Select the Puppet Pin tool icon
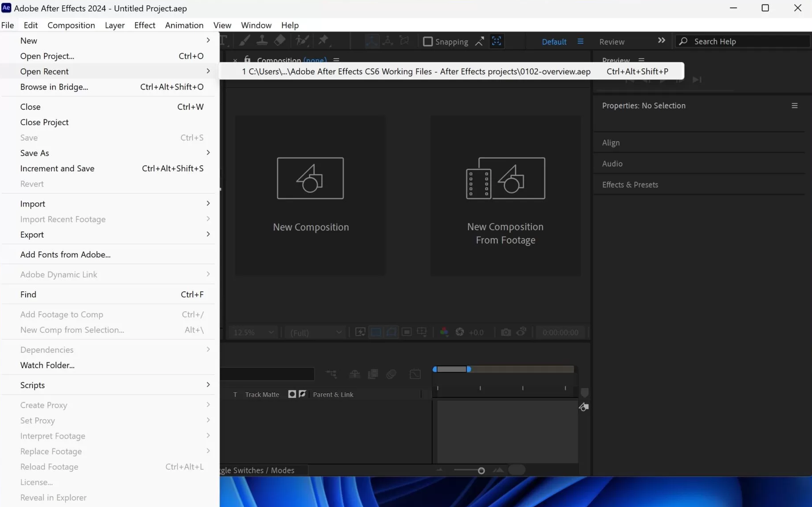812x507 pixels. point(323,41)
